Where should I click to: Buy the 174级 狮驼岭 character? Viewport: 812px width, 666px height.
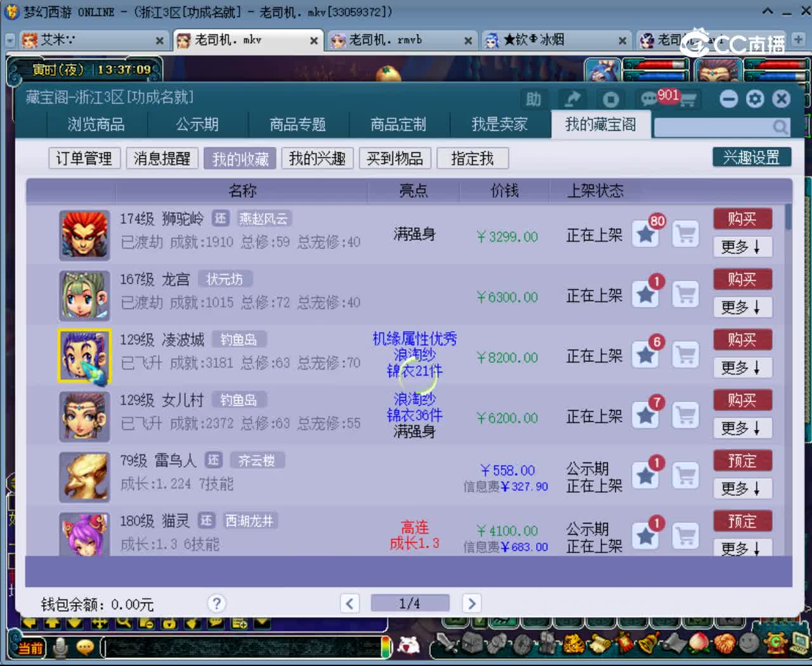pyautogui.click(x=742, y=219)
